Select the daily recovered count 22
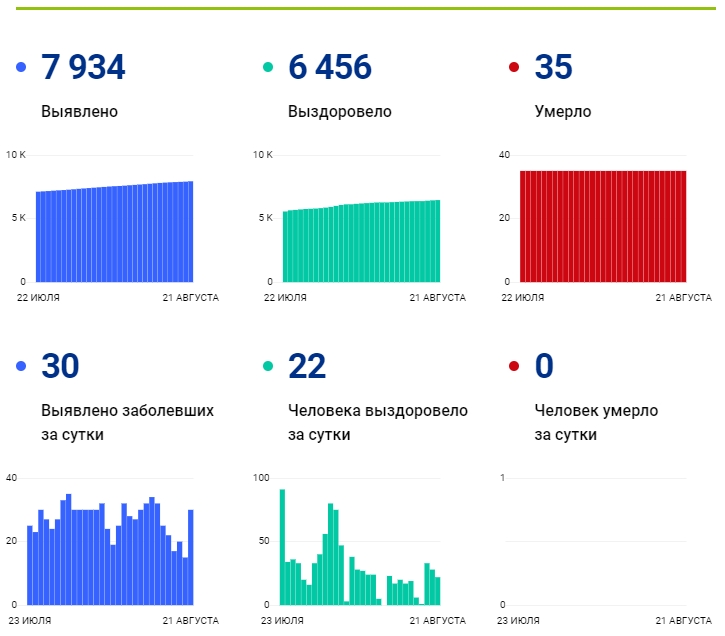Viewport: 725px width, 636px height. pyautogui.click(x=307, y=366)
